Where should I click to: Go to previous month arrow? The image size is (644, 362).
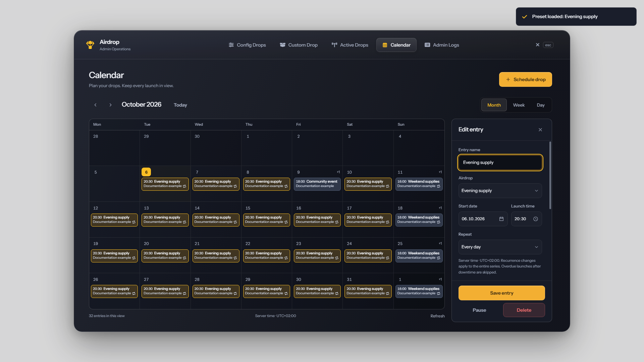click(x=96, y=105)
